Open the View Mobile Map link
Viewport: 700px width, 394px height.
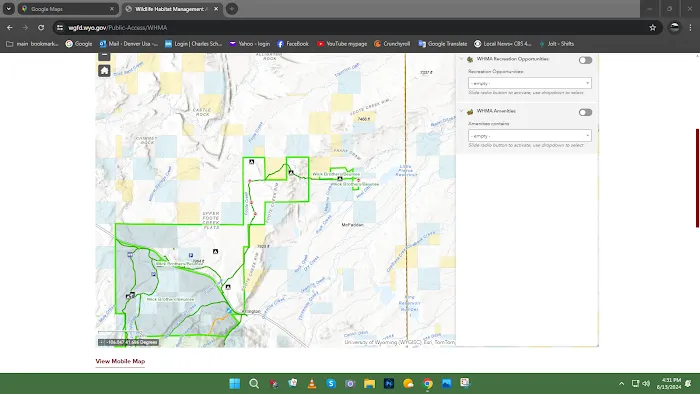click(x=120, y=361)
